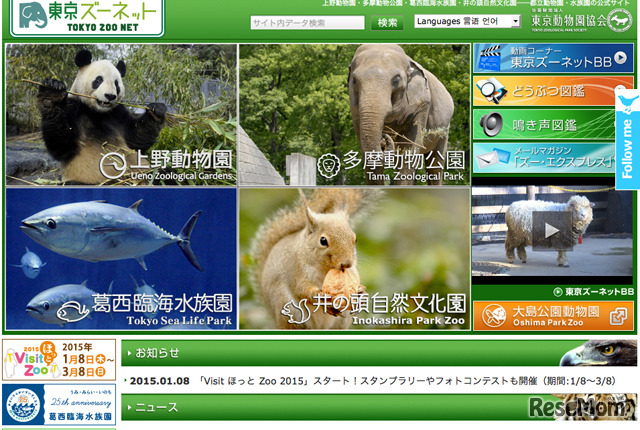Click the envelope icon on mail magazine banner
Image resolution: width=640 pixels, height=430 pixels.
tap(492, 159)
